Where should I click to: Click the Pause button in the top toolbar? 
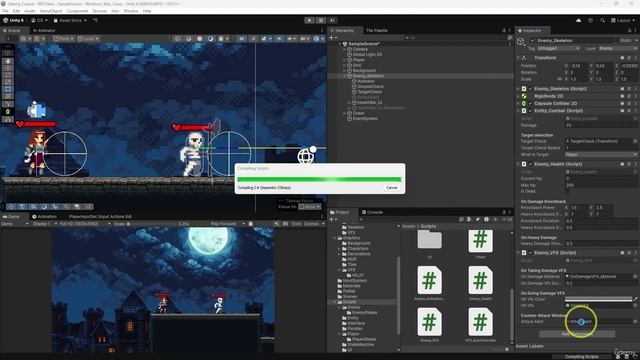click(x=321, y=20)
